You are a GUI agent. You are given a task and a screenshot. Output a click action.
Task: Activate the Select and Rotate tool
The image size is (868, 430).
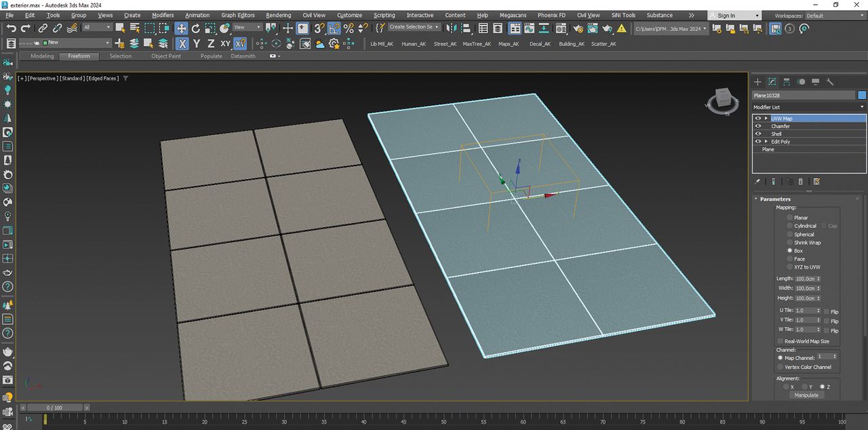coord(196,28)
